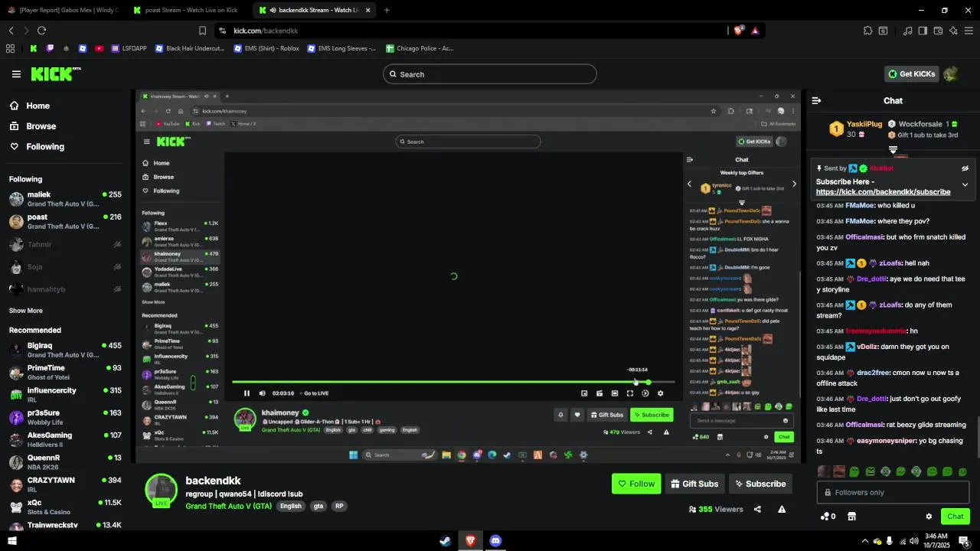Bookmark this page with bookmark icon

pyautogui.click(x=202, y=31)
